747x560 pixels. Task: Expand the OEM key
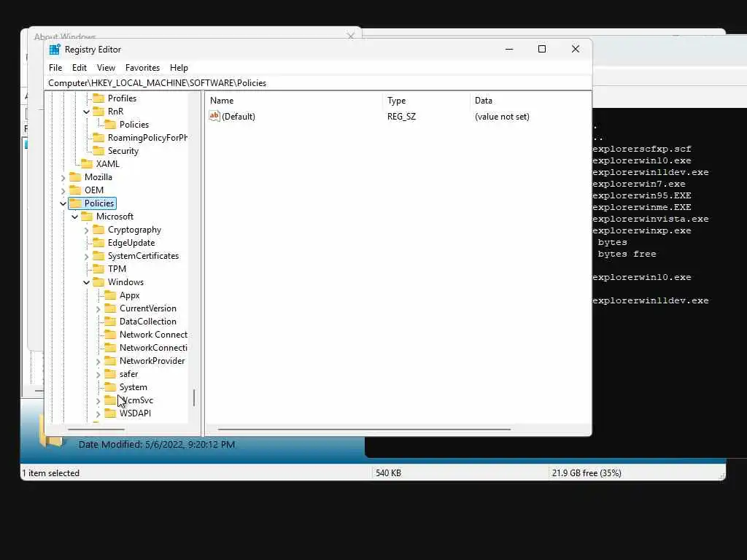63,190
